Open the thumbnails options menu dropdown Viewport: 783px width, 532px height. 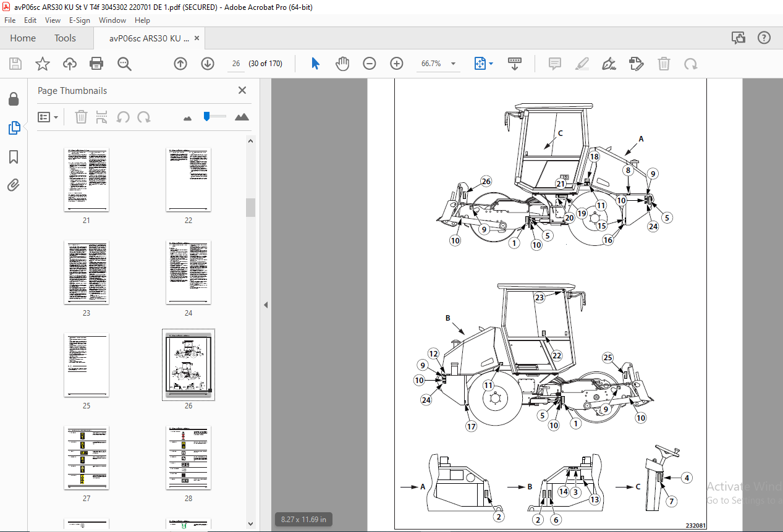48,117
